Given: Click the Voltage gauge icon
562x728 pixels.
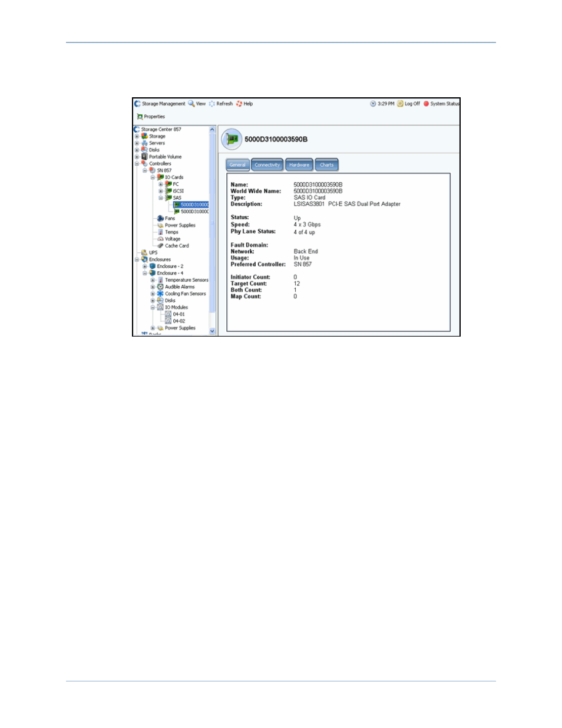Looking at the screenshot, I should tap(160, 239).
